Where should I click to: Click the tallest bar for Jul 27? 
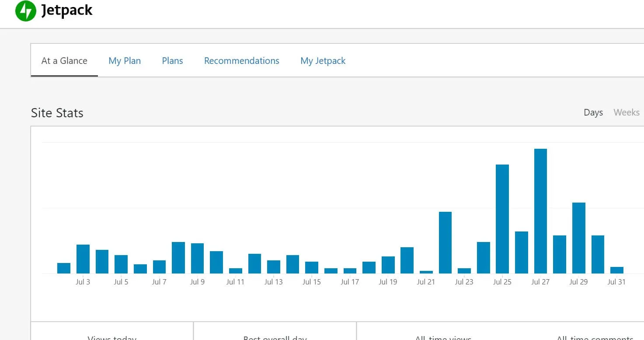[540, 211]
